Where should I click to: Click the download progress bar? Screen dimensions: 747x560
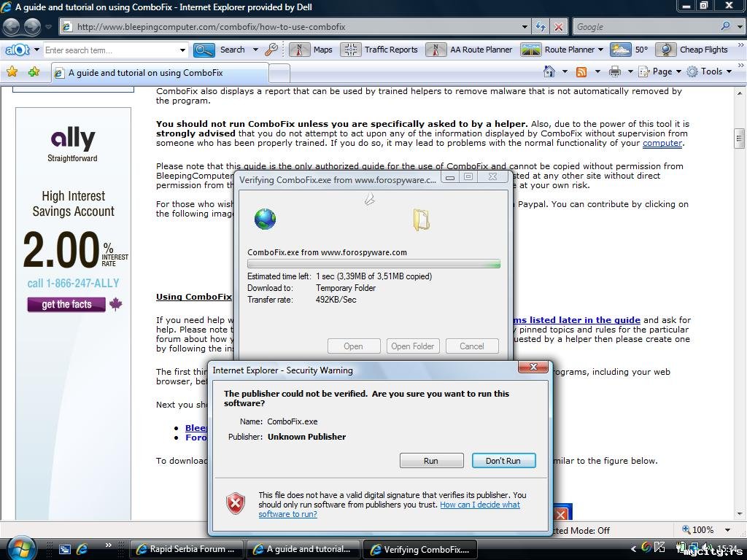coord(373,264)
